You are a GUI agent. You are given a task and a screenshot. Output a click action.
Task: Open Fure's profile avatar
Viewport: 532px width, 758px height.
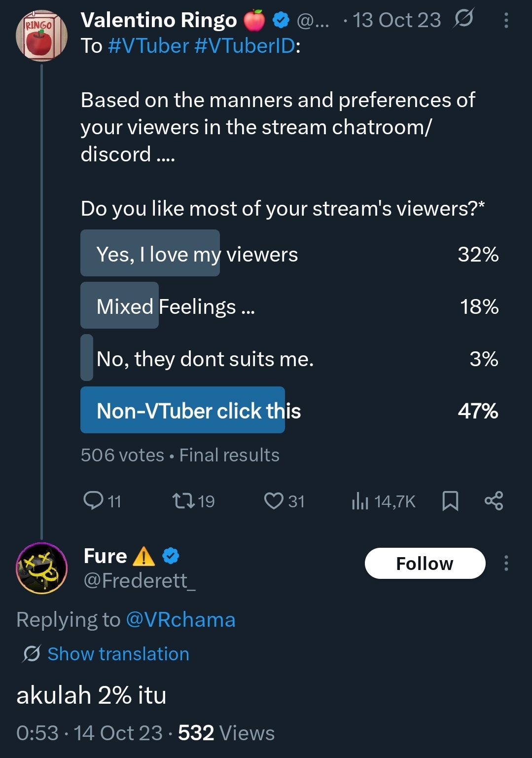coord(42,568)
